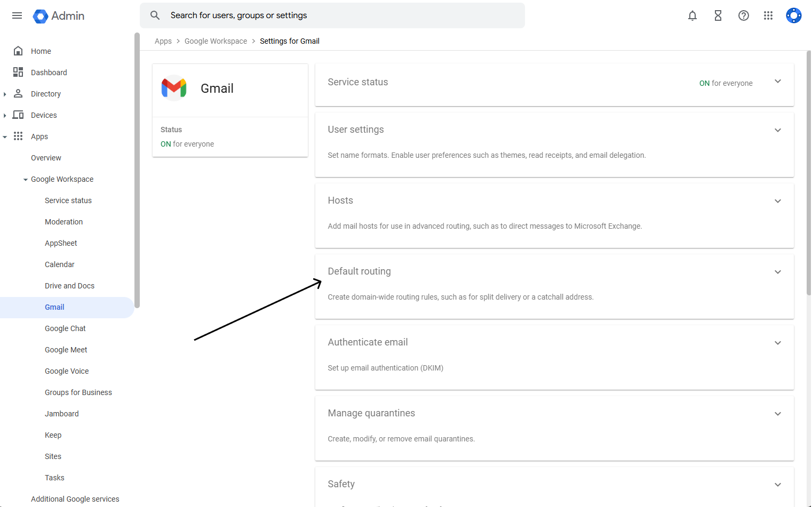Open the tasks hourglass icon
The height and width of the screenshot is (507, 812).
[718, 15]
